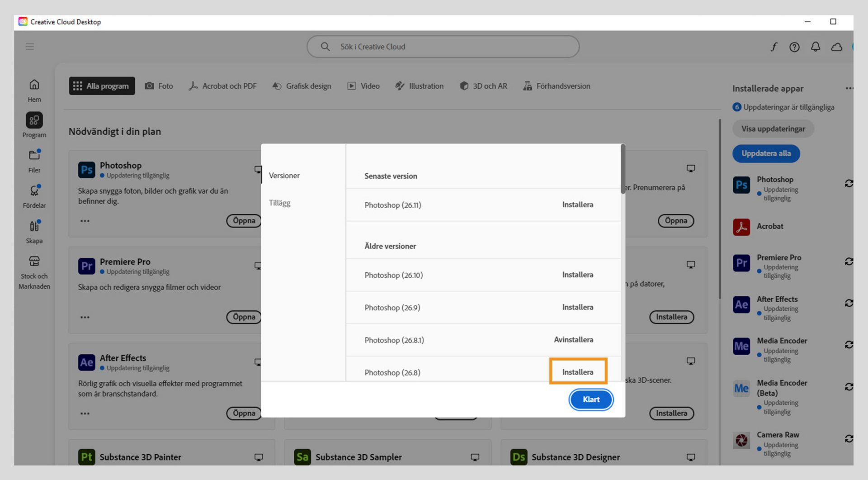Open the fonts f icon

tap(774, 47)
